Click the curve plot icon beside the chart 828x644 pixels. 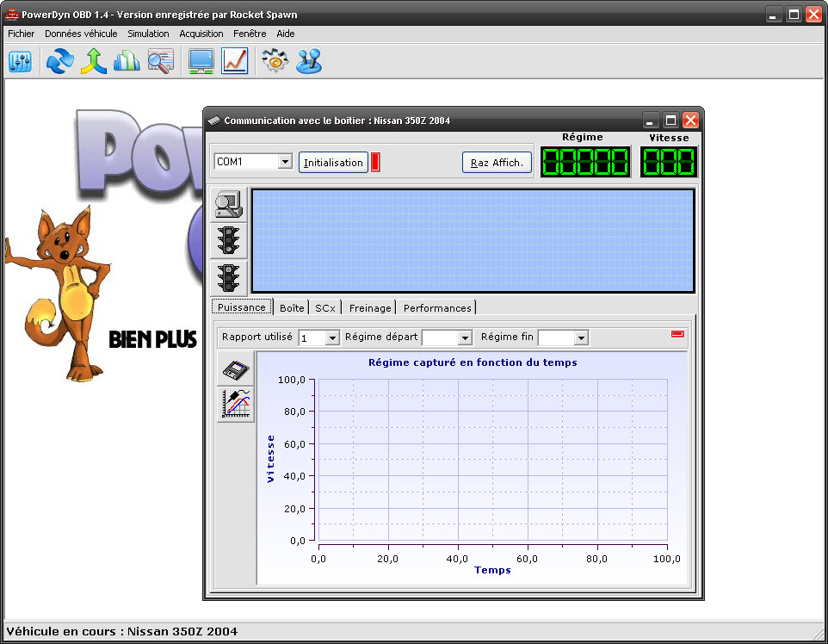pyautogui.click(x=235, y=404)
